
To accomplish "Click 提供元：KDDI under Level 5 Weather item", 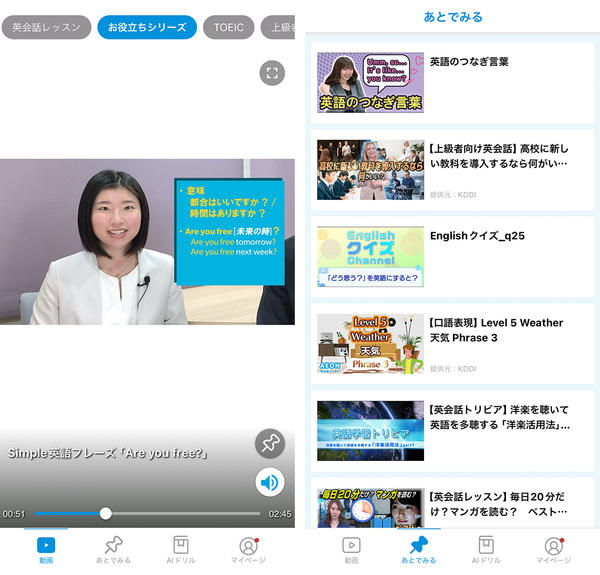I will pyautogui.click(x=453, y=369).
